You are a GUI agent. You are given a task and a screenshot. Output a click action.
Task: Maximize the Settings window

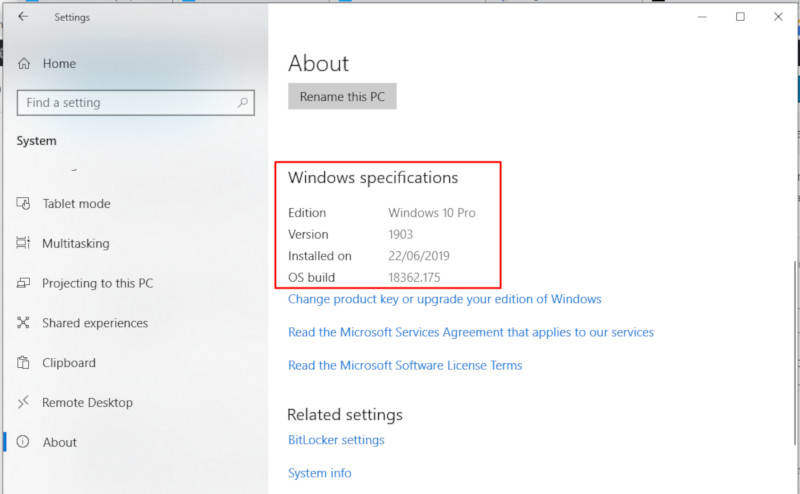(x=740, y=17)
